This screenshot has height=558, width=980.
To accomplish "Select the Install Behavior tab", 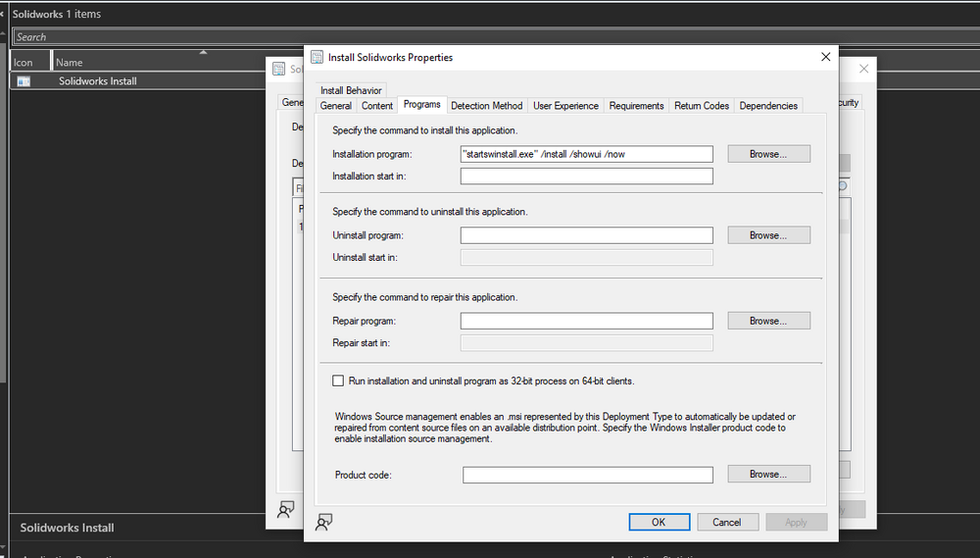I will (x=351, y=90).
